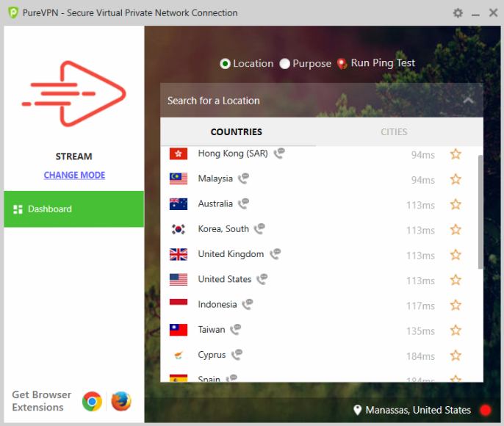The image size is (504, 426).
Task: Click the red connection status dot
Action: [485, 410]
